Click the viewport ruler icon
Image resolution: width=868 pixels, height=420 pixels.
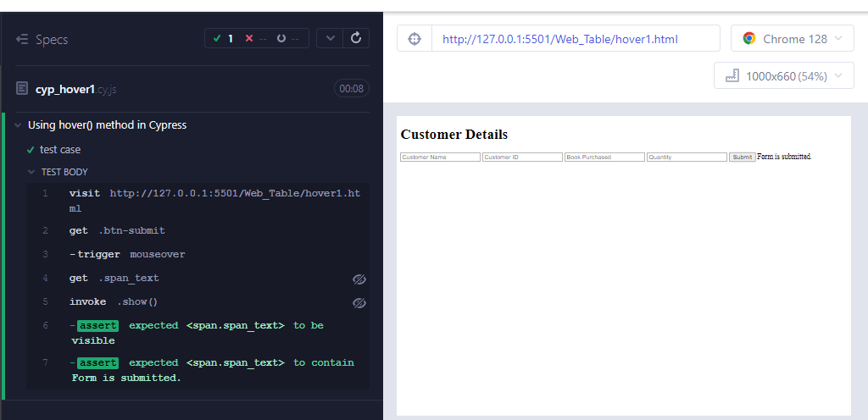pos(732,75)
